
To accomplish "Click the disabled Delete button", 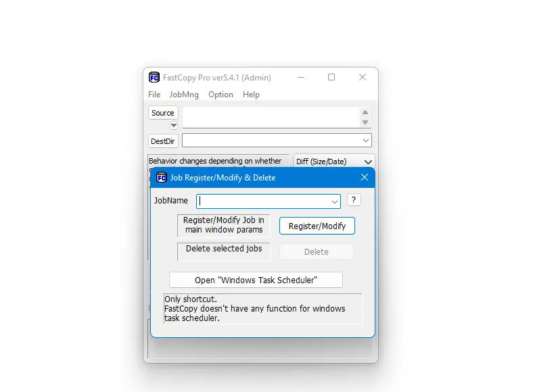I will 317,252.
